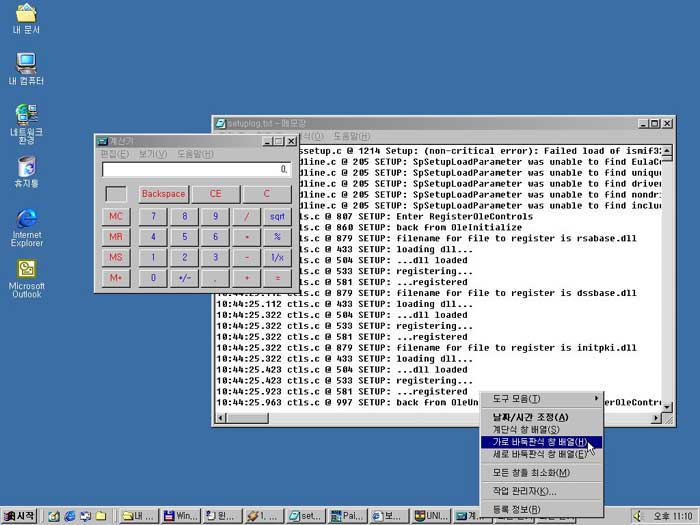Viewport: 700px width, 525px height.
Task: Select the Internet Explorer desktop icon
Action: click(27, 227)
